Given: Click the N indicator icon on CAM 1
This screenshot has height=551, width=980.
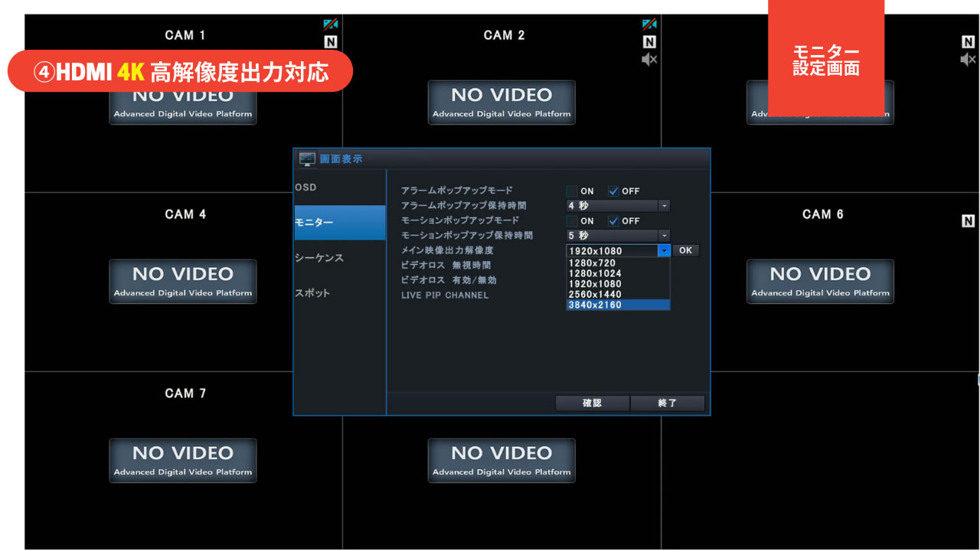Looking at the screenshot, I should pyautogui.click(x=331, y=43).
